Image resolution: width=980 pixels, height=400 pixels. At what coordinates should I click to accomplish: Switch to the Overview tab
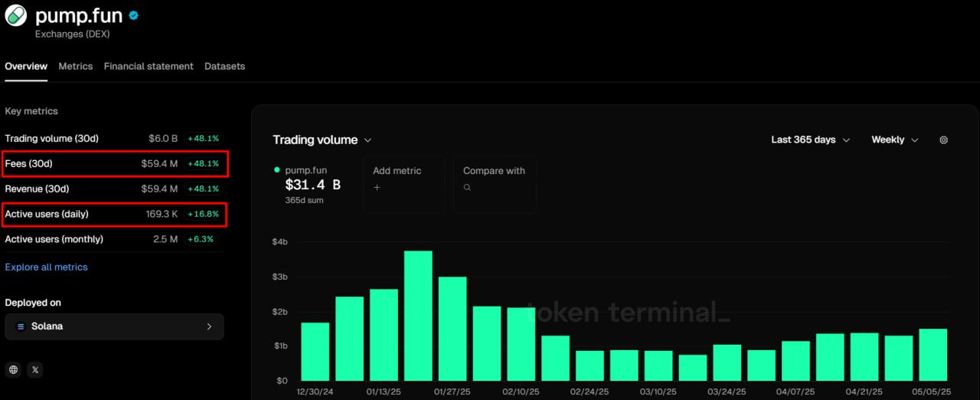[x=26, y=67]
